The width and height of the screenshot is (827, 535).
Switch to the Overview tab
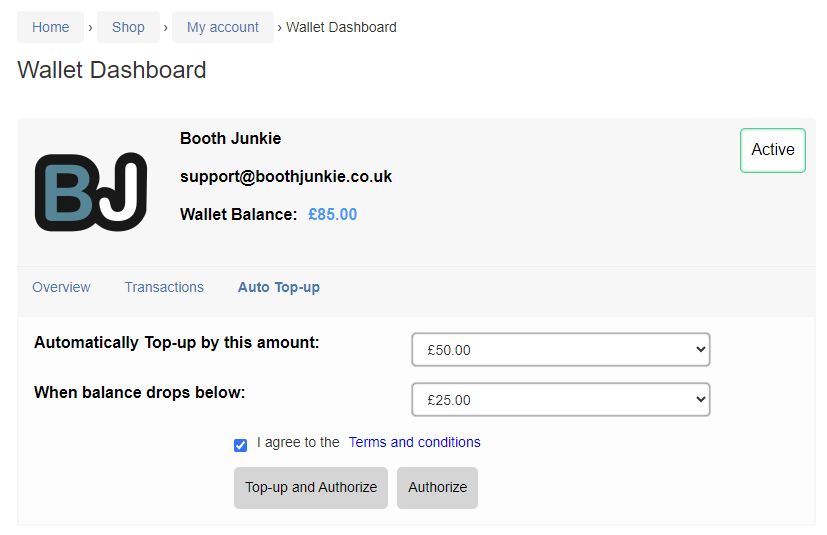(x=61, y=287)
